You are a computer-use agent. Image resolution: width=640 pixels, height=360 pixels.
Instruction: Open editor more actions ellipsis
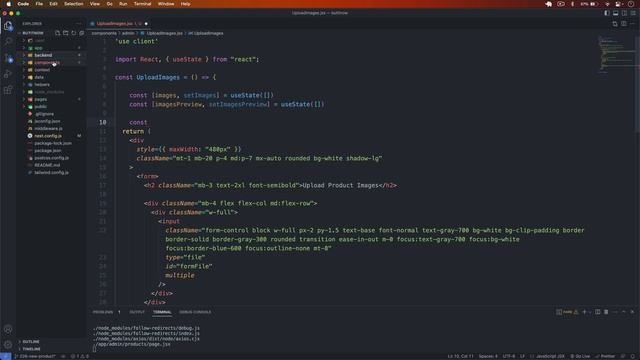[x=632, y=24]
